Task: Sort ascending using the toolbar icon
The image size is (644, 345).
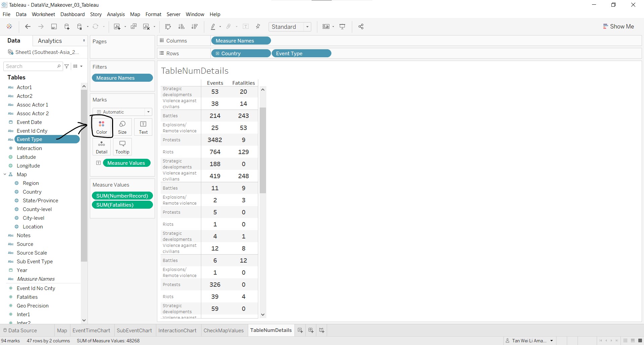Action: click(181, 27)
